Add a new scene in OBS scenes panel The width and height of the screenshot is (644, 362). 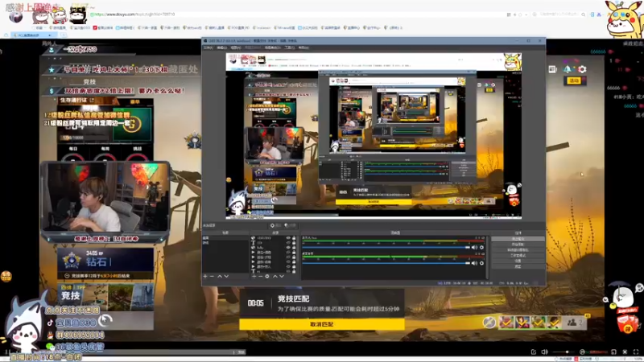[x=205, y=276]
